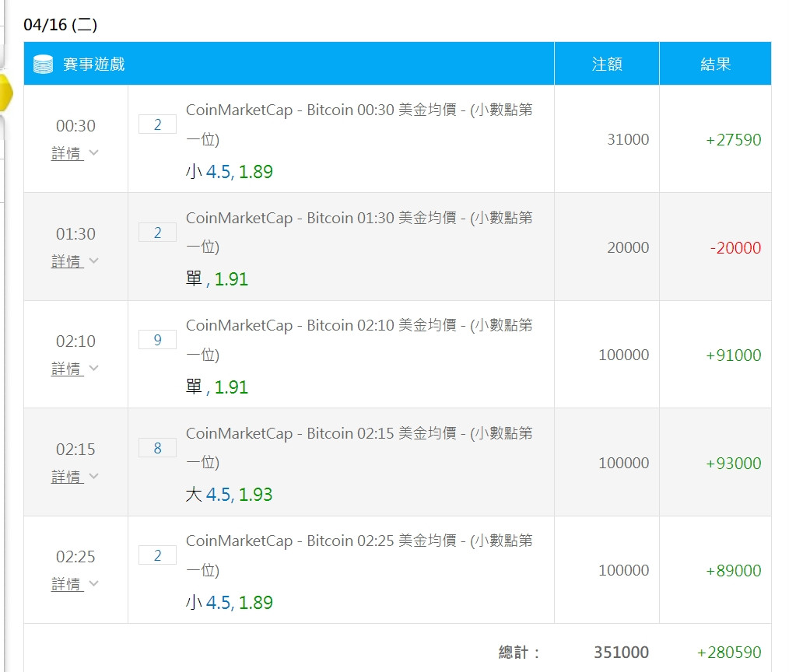Click the date heading 04/16 (二)
The image size is (789, 672).
[61, 25]
